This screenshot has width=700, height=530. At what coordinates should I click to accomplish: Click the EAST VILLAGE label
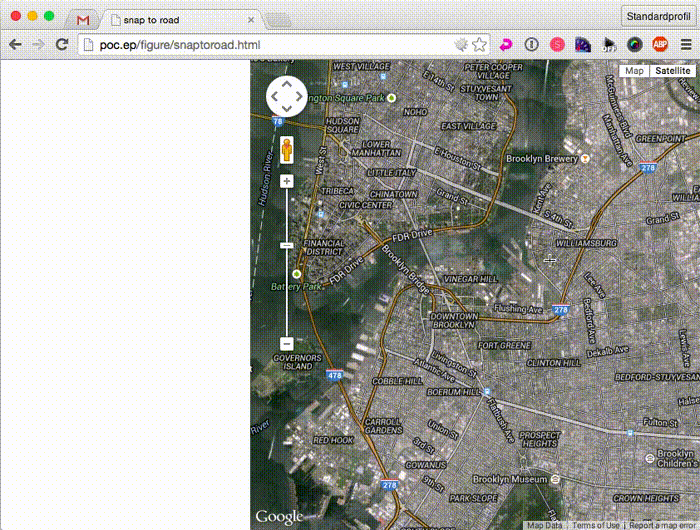pyautogui.click(x=468, y=126)
